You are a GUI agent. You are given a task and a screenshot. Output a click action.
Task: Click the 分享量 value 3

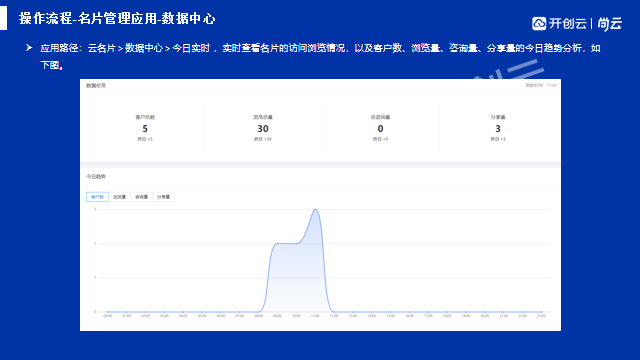498,129
